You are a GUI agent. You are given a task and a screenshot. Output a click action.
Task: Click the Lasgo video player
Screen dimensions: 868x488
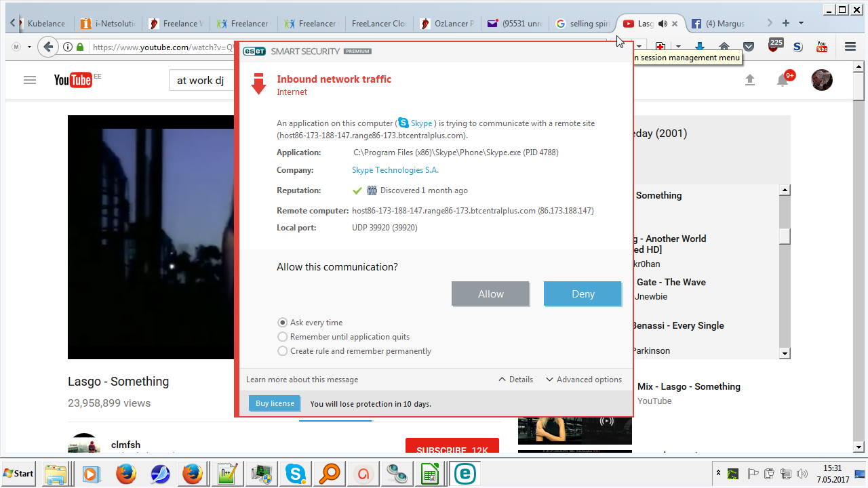pyautogui.click(x=151, y=237)
